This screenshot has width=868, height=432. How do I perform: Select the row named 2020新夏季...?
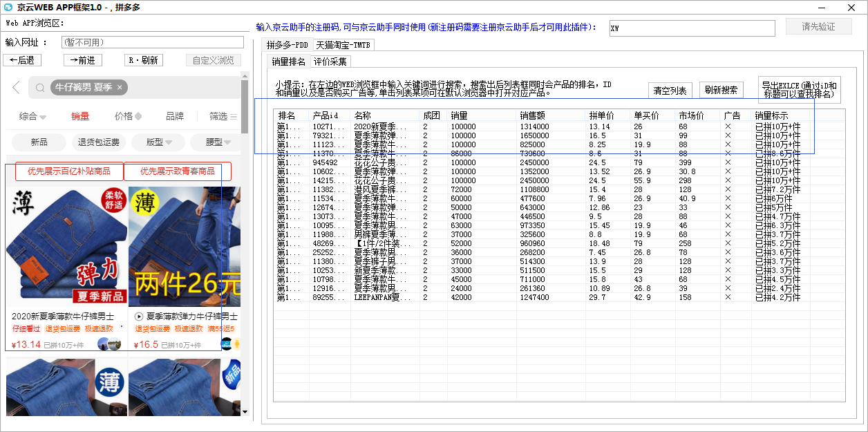[560, 127]
